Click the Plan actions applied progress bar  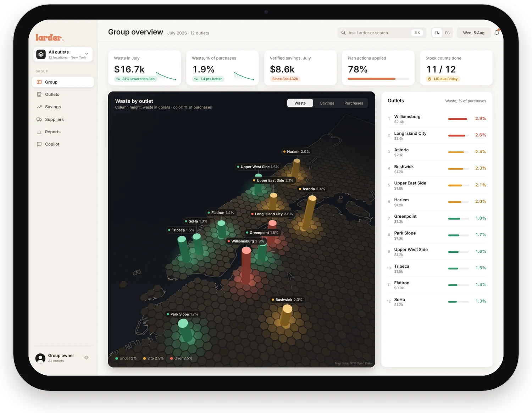378,79
